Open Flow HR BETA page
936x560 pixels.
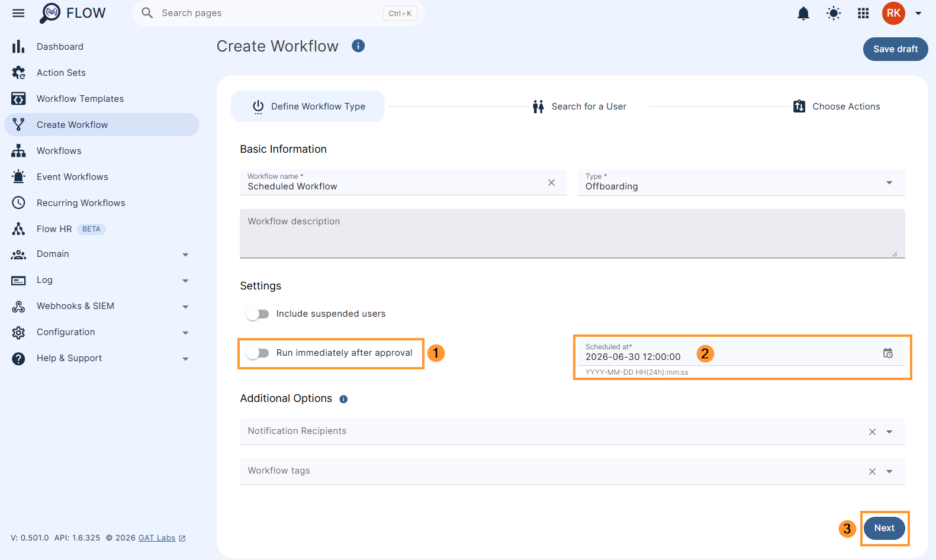click(x=102, y=228)
